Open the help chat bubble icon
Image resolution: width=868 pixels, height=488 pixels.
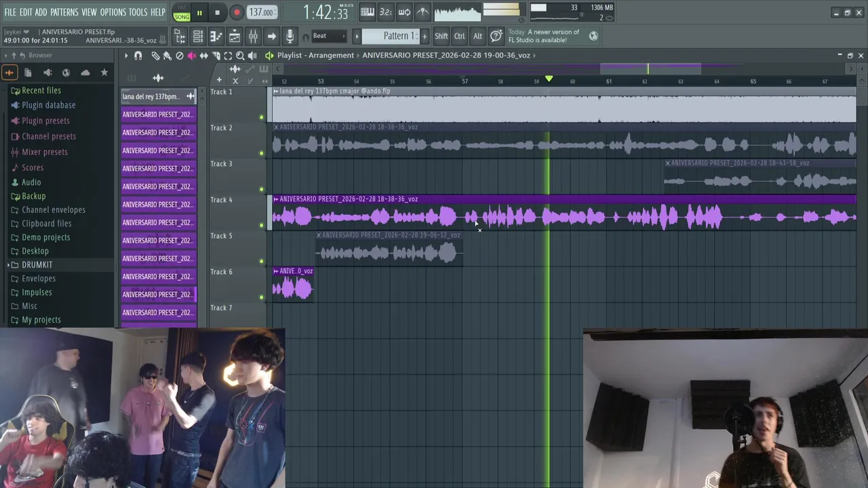click(496, 36)
